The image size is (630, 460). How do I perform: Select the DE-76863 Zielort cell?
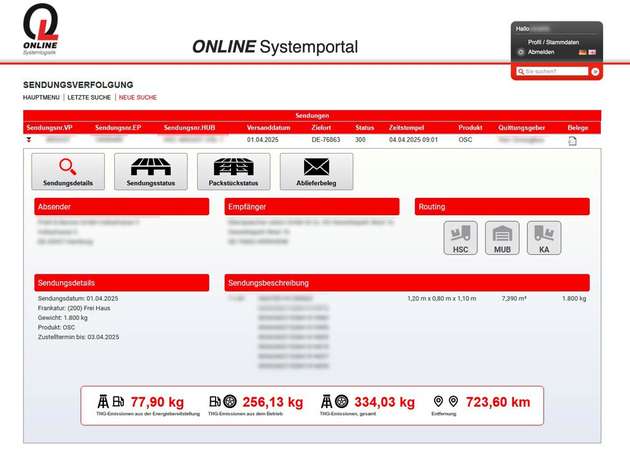point(326,140)
